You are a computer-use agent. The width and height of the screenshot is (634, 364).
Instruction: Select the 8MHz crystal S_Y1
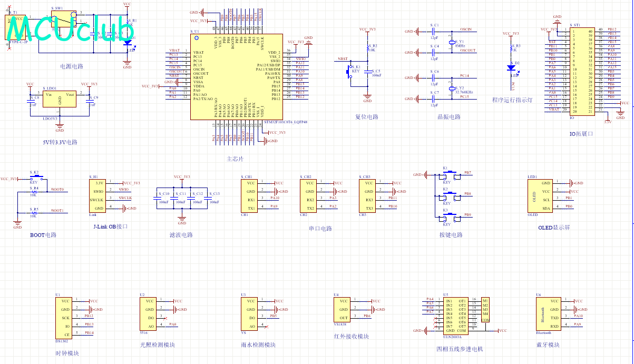452,42
